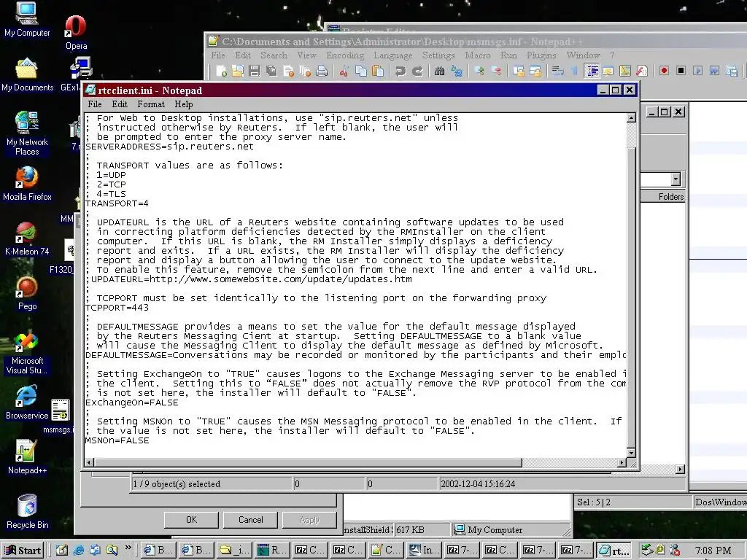Click the Save icon in Notepad++ toolbar
The width and height of the screenshot is (747, 560).
[x=255, y=71]
